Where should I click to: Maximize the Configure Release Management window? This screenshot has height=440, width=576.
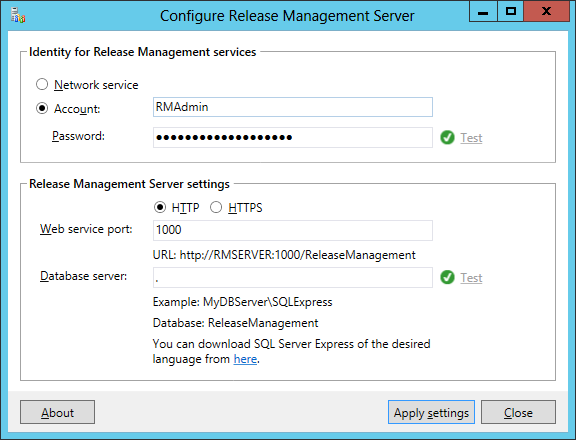point(511,11)
